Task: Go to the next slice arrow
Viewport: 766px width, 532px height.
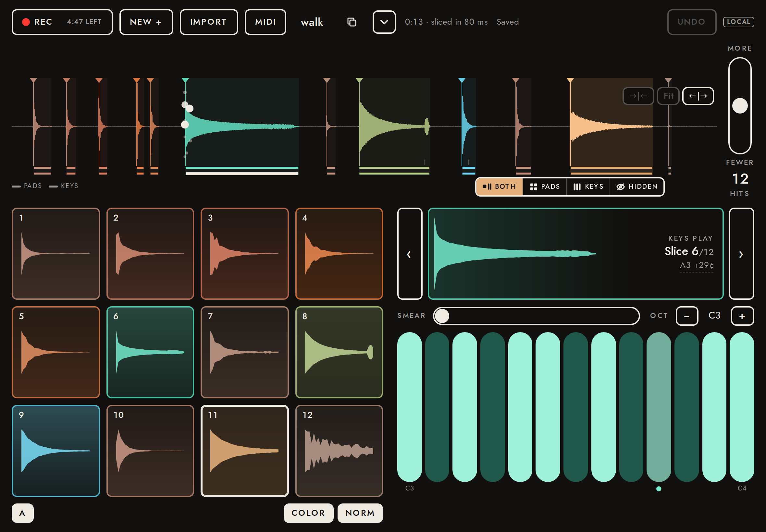Action: (x=741, y=254)
